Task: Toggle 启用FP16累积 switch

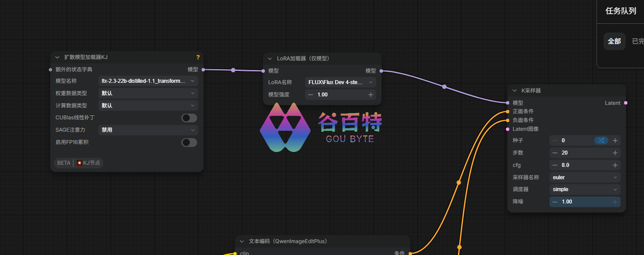Action: 189,142
